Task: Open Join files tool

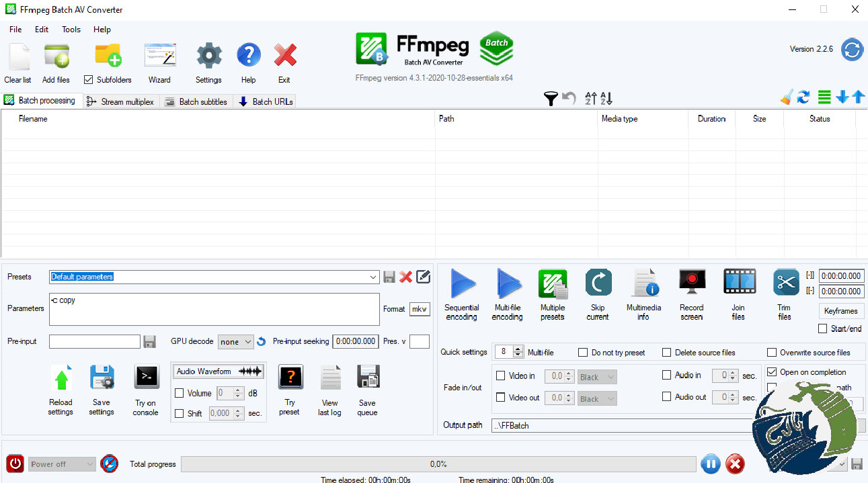Action: click(x=740, y=281)
